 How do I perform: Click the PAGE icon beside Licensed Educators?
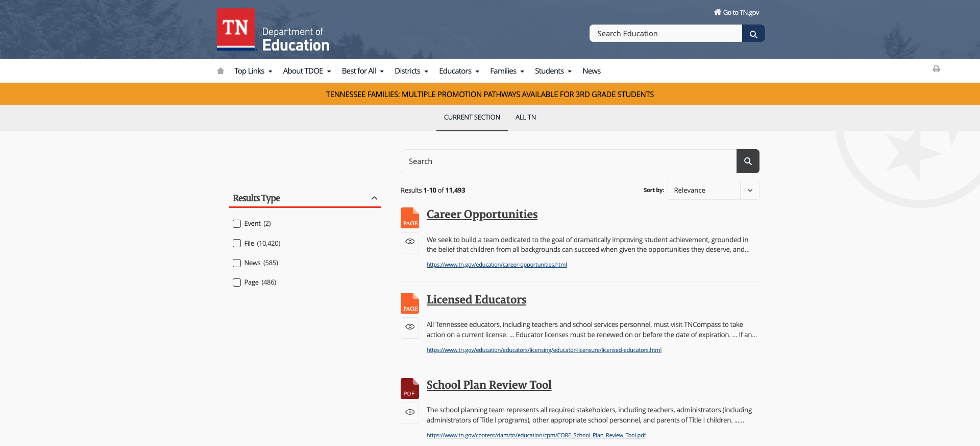pyautogui.click(x=410, y=303)
